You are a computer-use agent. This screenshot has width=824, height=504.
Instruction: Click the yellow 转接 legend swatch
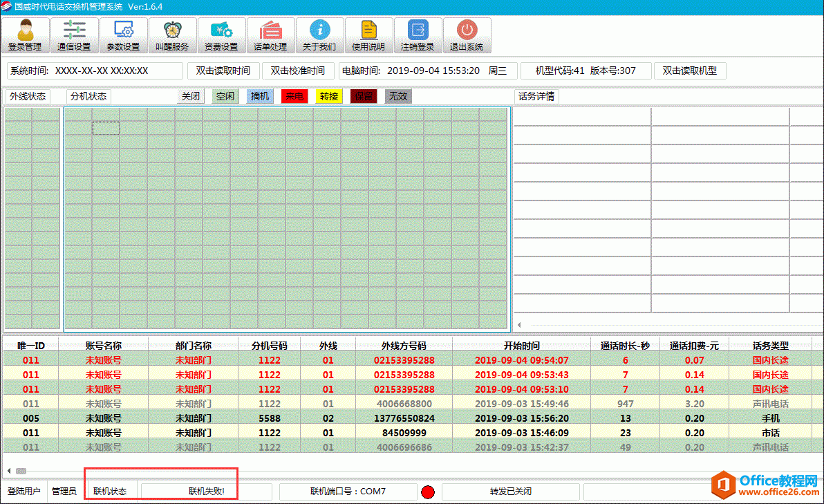tap(329, 96)
